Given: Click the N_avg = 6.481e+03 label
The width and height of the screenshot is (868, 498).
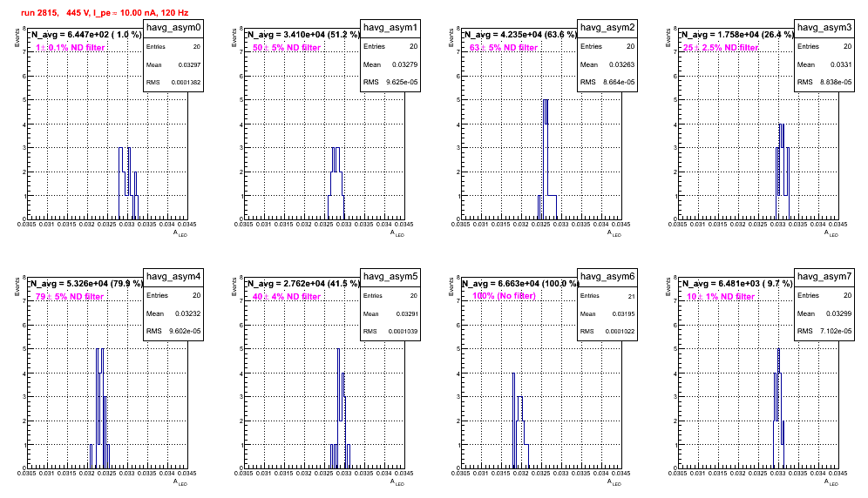Looking at the screenshot, I should click(736, 284).
